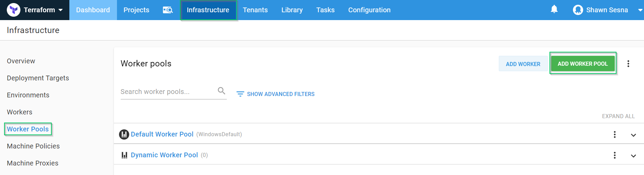The height and width of the screenshot is (175, 644).
Task: Switch to the Tenants tab
Action: click(255, 10)
